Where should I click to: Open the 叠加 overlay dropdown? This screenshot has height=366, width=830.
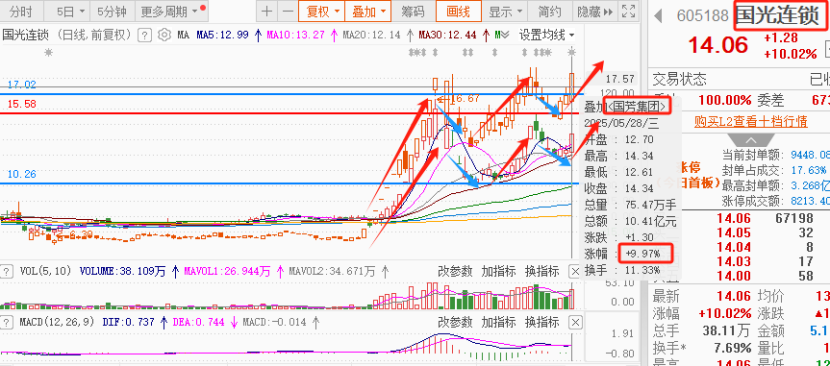[368, 11]
